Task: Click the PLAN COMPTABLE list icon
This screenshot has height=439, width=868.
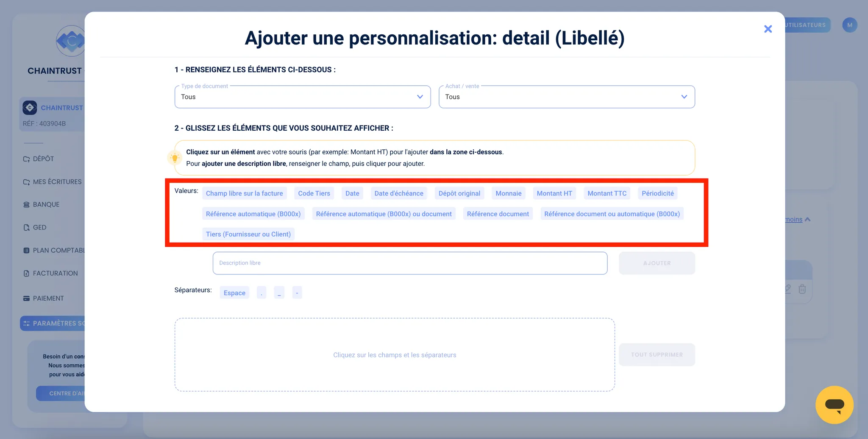Action: pos(26,251)
